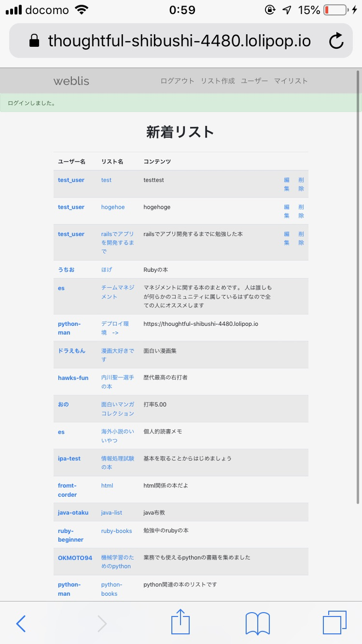The image size is (362, 644).
Task: Open user ruby-beginner profile
Action: click(x=71, y=535)
